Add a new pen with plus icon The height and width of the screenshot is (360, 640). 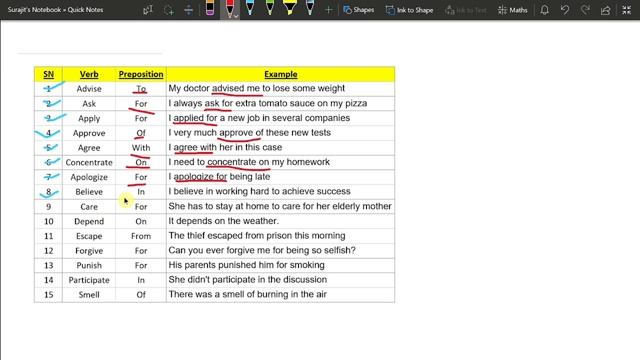pyautogui.click(x=329, y=10)
